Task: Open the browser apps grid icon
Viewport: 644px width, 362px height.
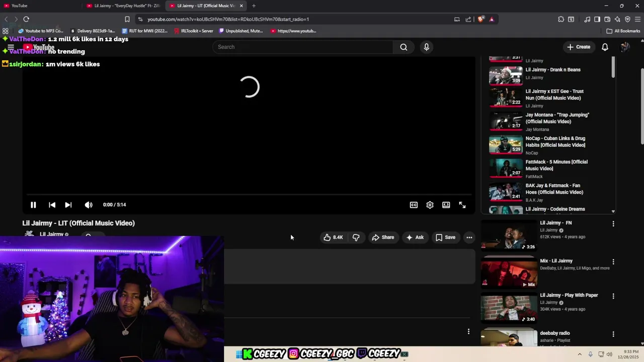Action: pyautogui.click(x=6, y=31)
